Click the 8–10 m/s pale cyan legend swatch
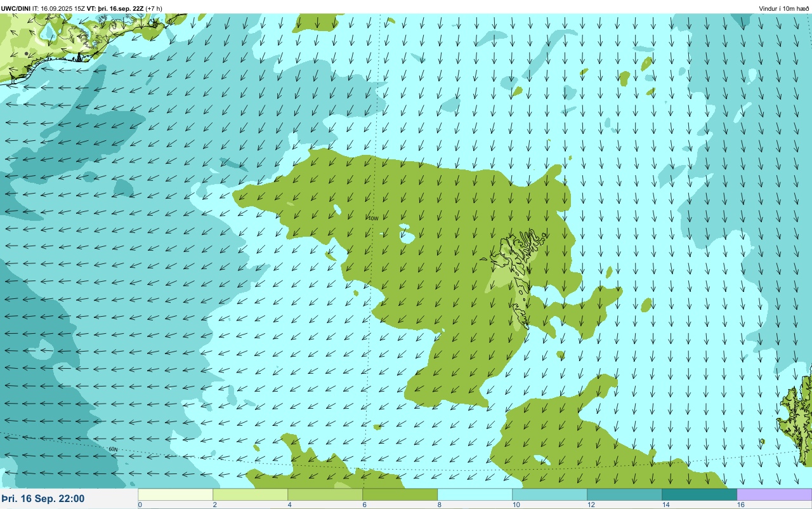Image resolution: width=812 pixels, height=509 pixels. tap(475, 494)
